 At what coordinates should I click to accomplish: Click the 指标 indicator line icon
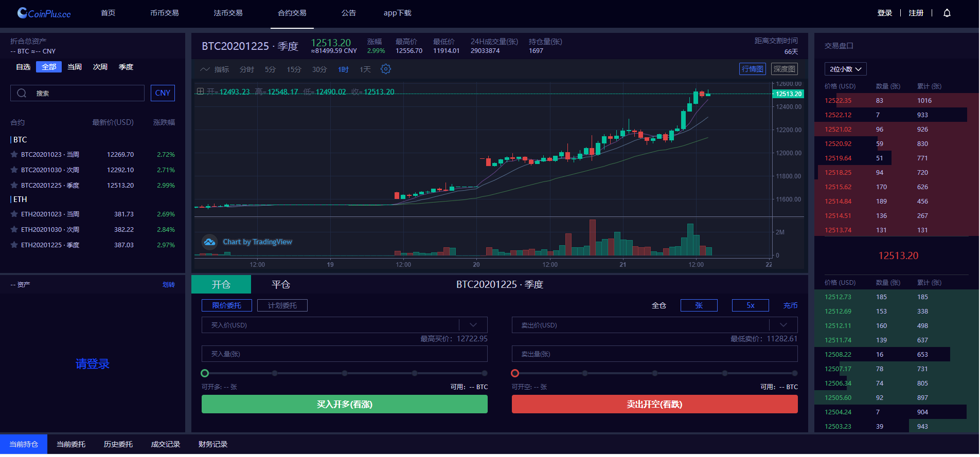coord(205,69)
